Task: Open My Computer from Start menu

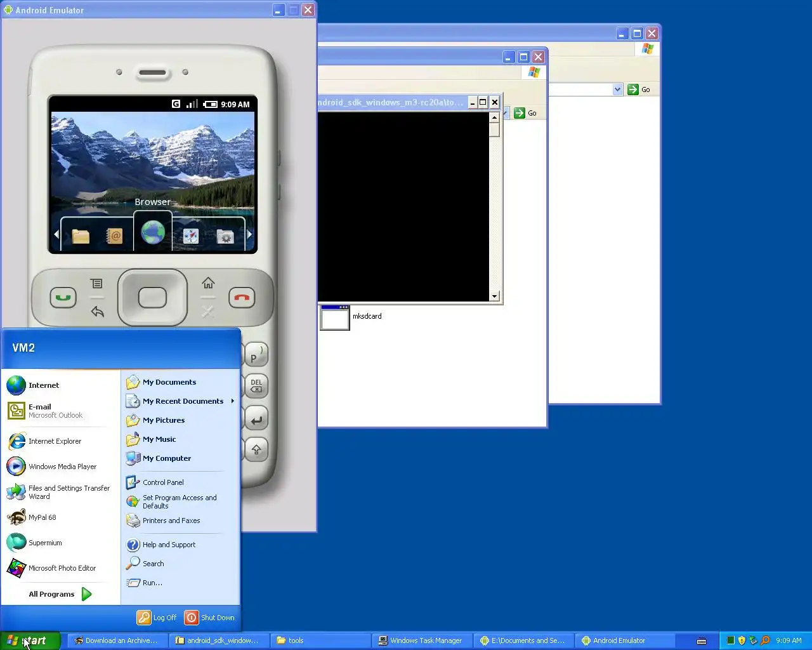Action: 180,458
